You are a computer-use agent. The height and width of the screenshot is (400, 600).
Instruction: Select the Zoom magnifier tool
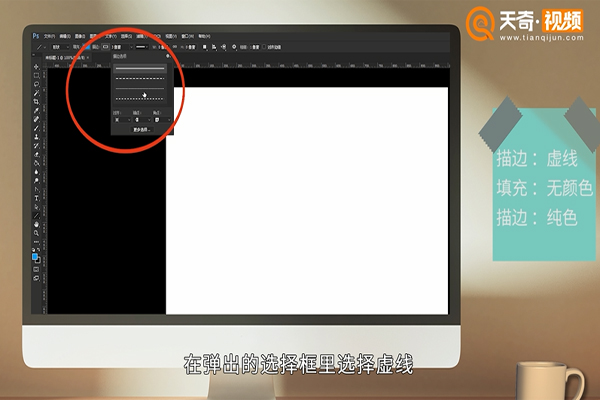[x=36, y=233]
